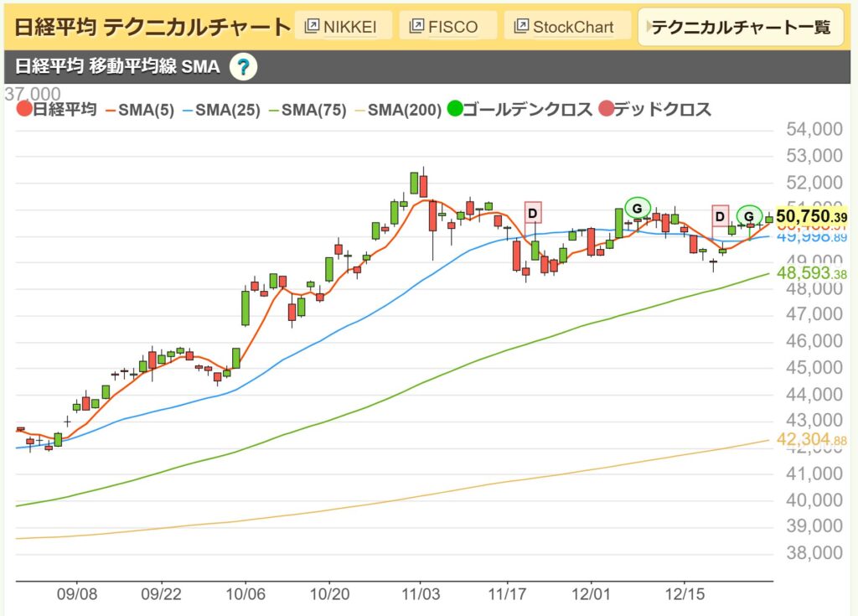Click the external link icon beside FISCO
Screen dimensions: 858x616
[x=416, y=26]
